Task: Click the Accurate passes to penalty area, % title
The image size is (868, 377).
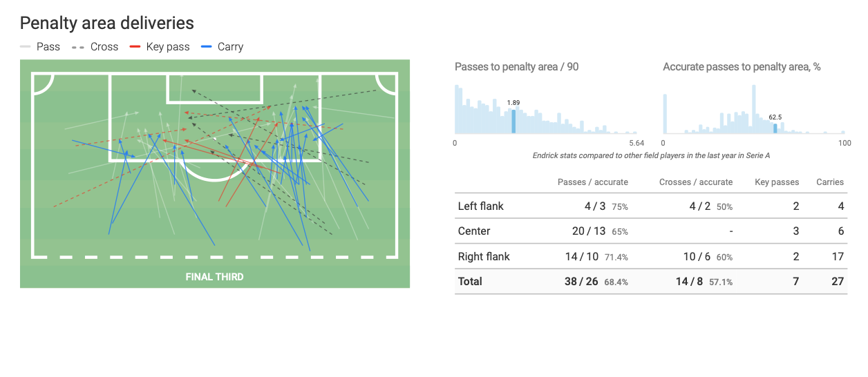Action: 742,67
